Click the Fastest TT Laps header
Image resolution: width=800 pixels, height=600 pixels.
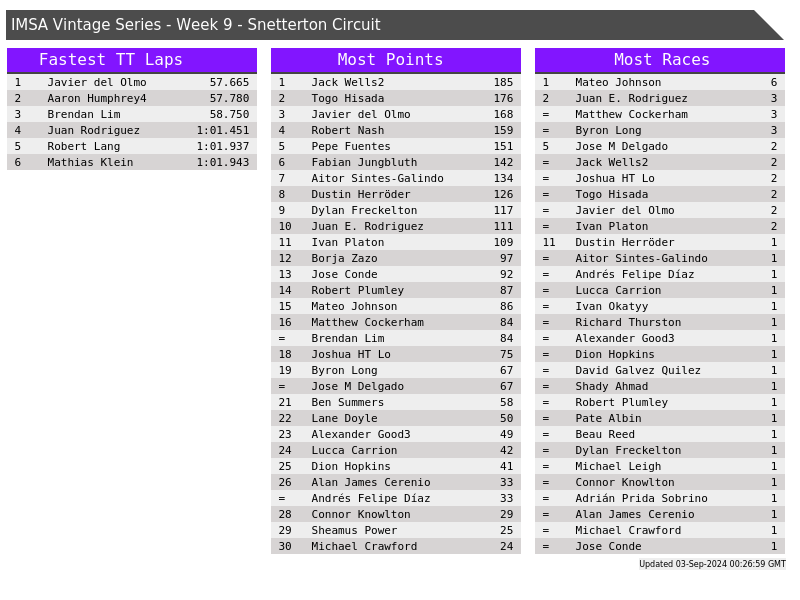tap(111, 60)
